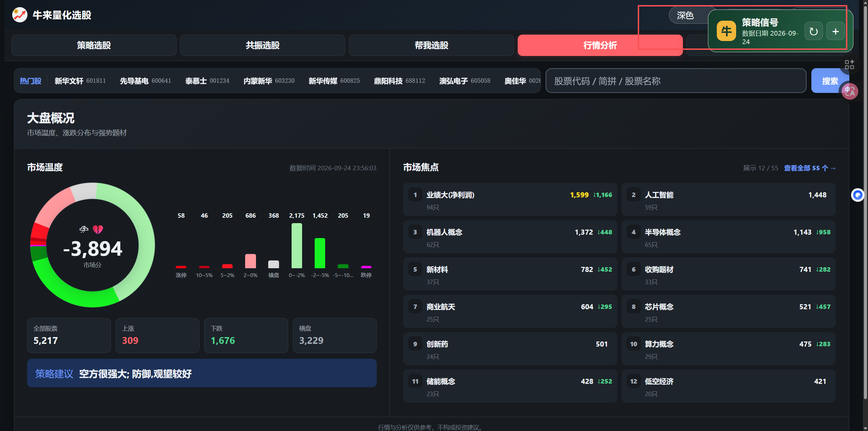The width and height of the screenshot is (868, 431).
Task: Switch to the 策略选股 tab
Action: tap(94, 45)
